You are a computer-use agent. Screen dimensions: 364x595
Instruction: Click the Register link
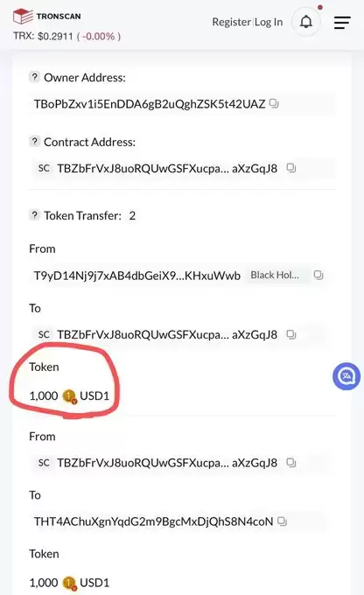(x=231, y=22)
